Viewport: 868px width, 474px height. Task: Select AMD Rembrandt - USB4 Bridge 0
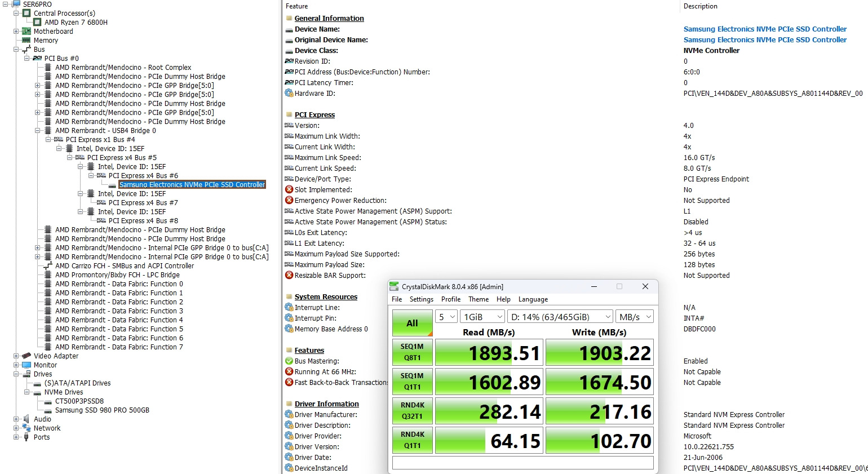click(105, 130)
